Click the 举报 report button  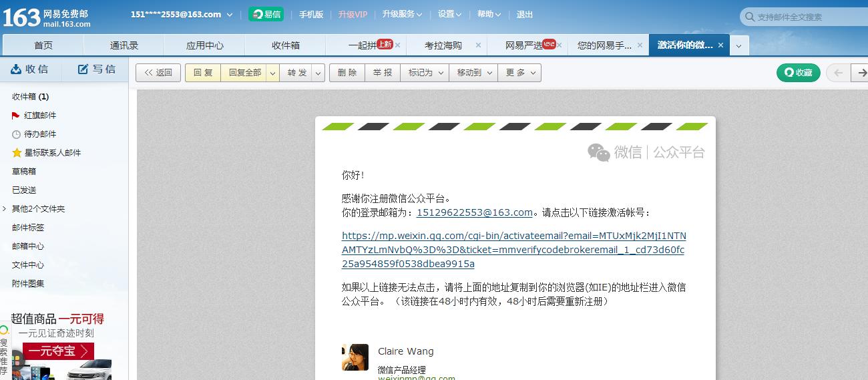383,73
